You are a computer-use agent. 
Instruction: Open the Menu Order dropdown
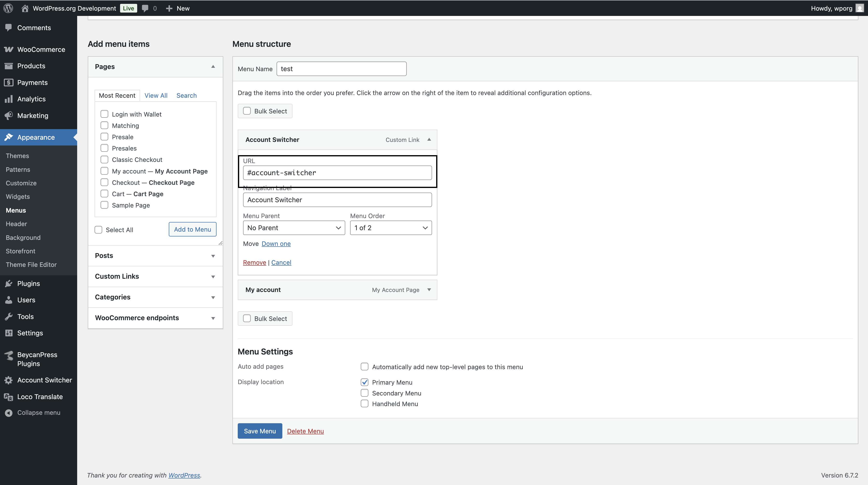tap(391, 228)
